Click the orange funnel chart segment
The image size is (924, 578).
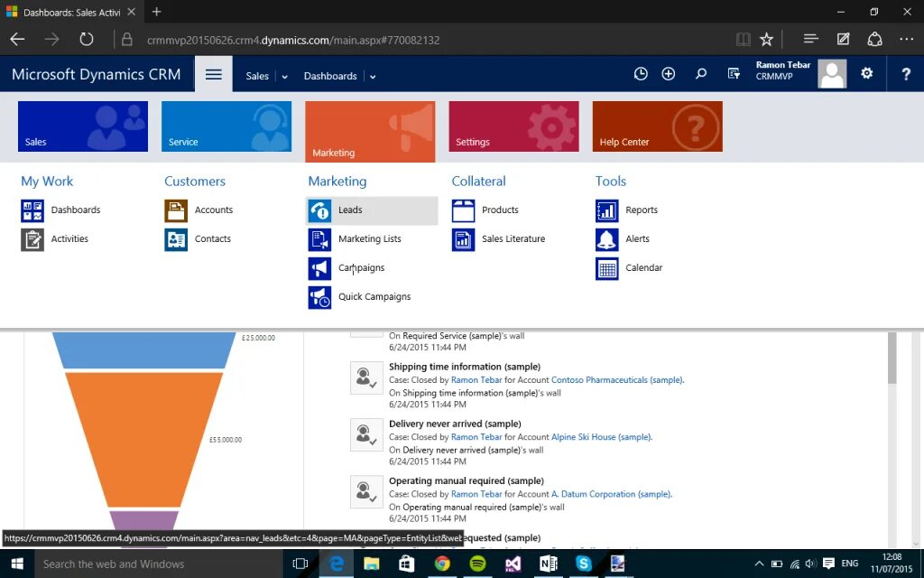pos(143,440)
